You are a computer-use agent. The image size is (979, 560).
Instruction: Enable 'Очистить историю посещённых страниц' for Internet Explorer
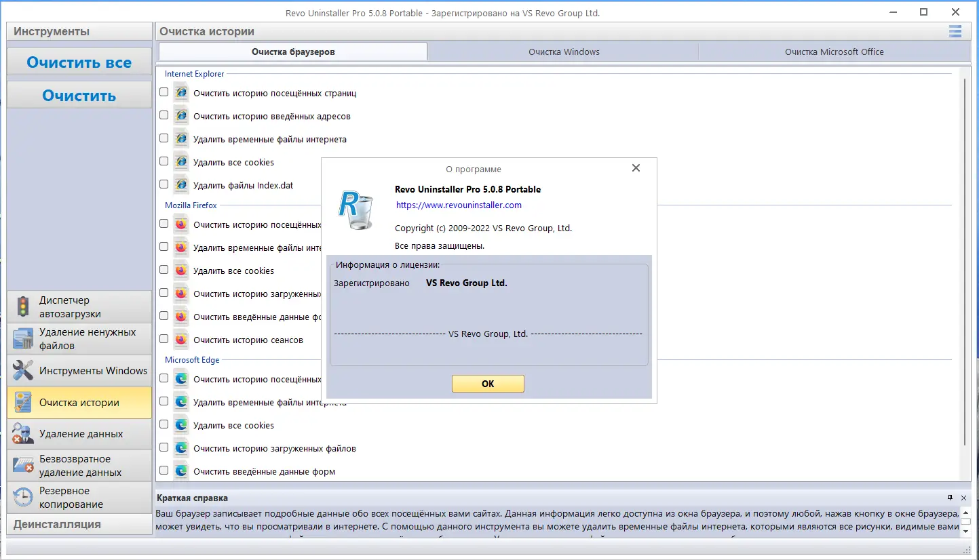click(x=164, y=92)
